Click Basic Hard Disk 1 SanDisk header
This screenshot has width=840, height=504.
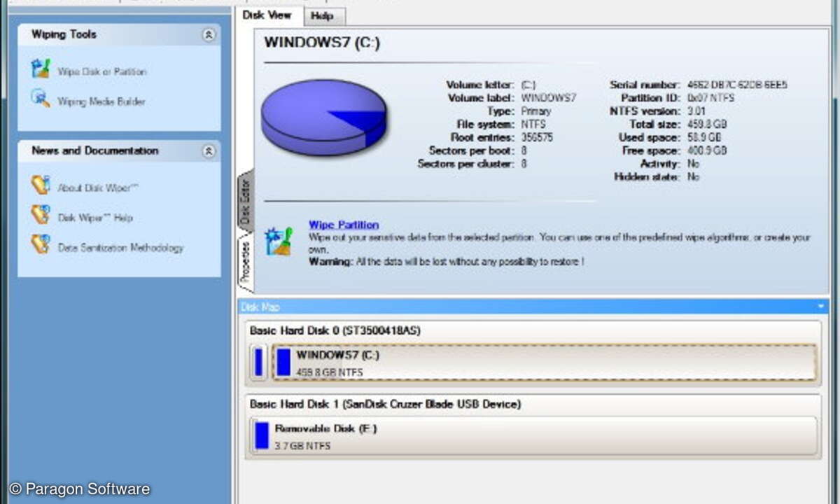pyautogui.click(x=386, y=404)
